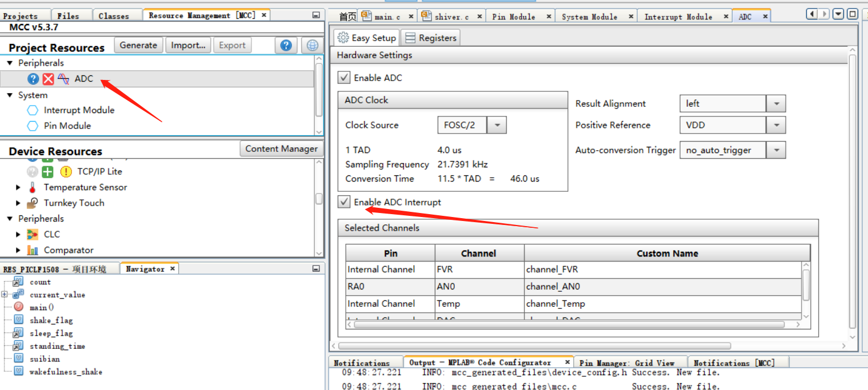Click the red X to remove ADC
Viewport: 868px width, 390px height.
(x=47, y=78)
